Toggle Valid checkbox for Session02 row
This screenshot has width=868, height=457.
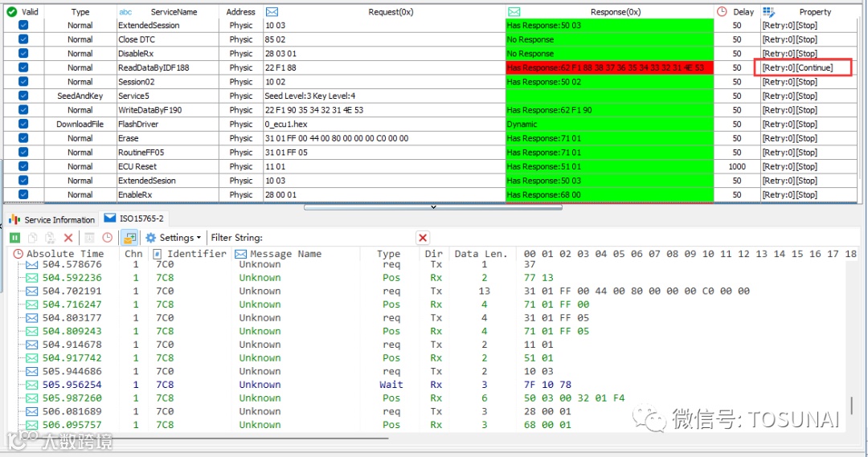click(23, 82)
